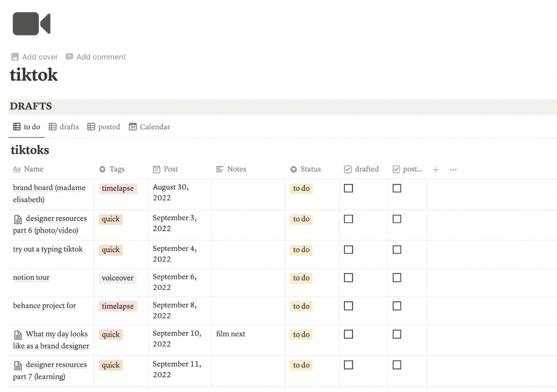Click to do status in behance project row
557x392 pixels.
click(x=301, y=306)
